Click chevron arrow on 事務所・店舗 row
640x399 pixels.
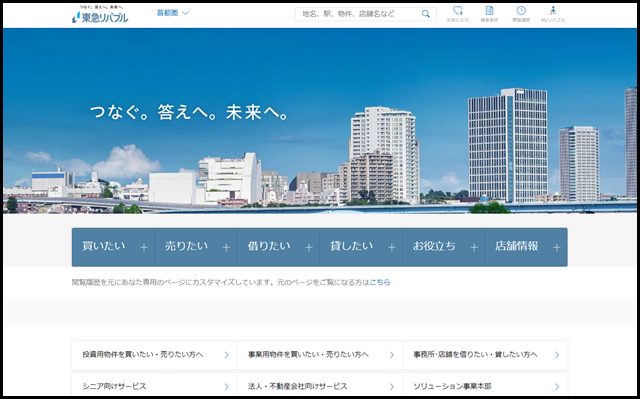pyautogui.click(x=557, y=355)
